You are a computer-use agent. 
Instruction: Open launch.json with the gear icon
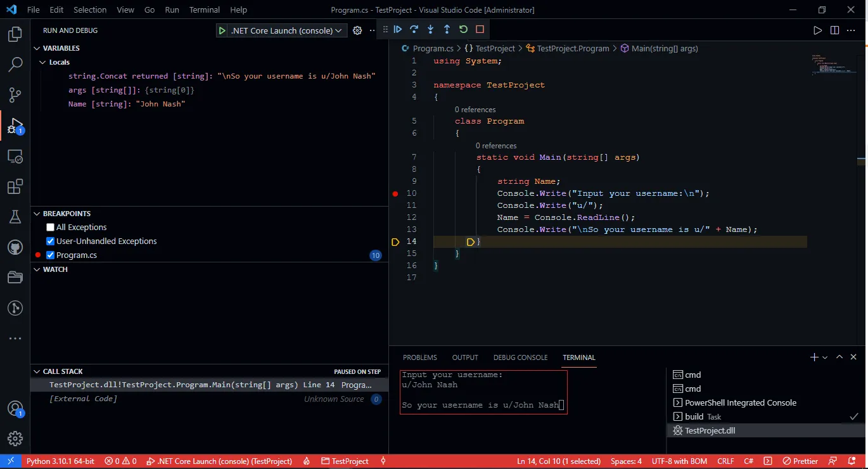click(x=357, y=30)
